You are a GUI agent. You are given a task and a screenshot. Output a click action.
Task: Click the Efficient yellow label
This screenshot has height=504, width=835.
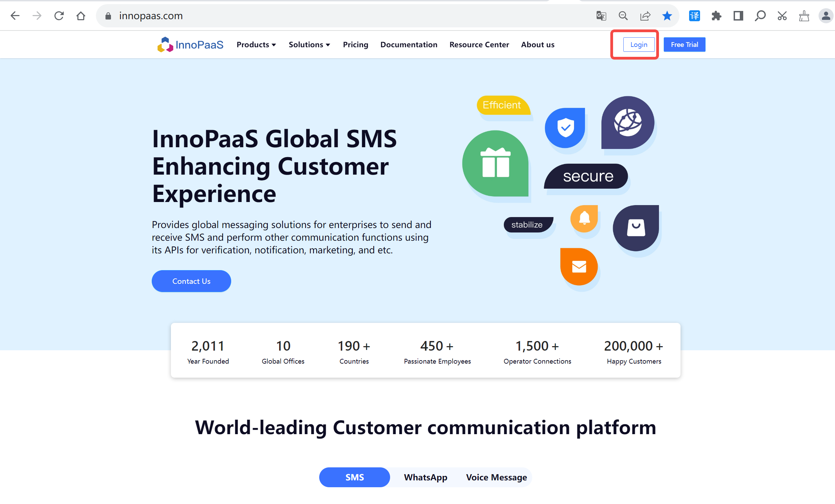click(503, 105)
